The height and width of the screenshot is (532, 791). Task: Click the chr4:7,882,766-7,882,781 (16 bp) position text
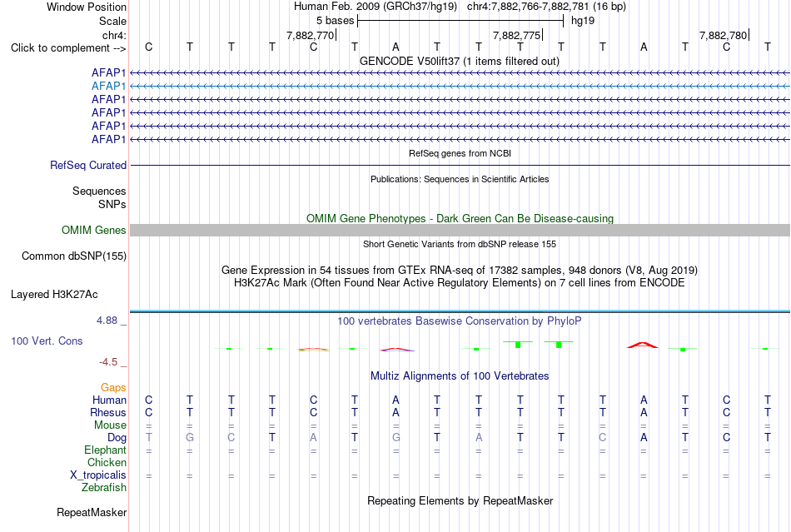[546, 7]
